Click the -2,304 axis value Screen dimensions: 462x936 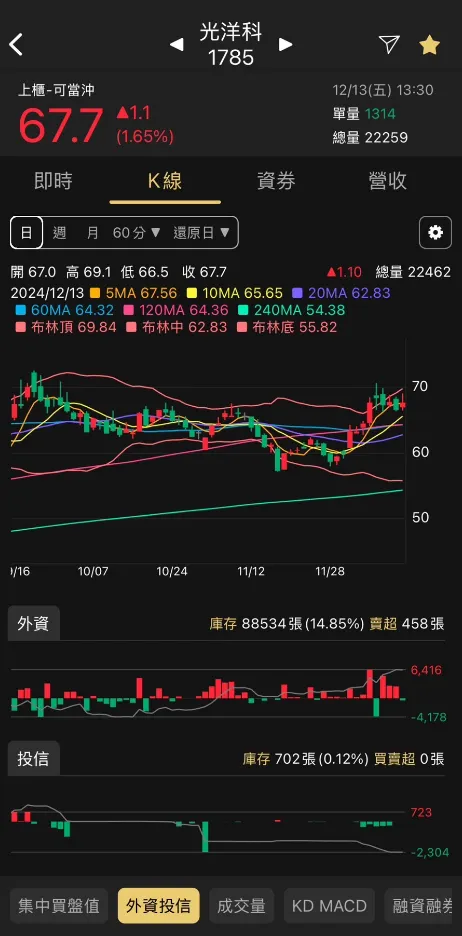[x=430, y=852]
